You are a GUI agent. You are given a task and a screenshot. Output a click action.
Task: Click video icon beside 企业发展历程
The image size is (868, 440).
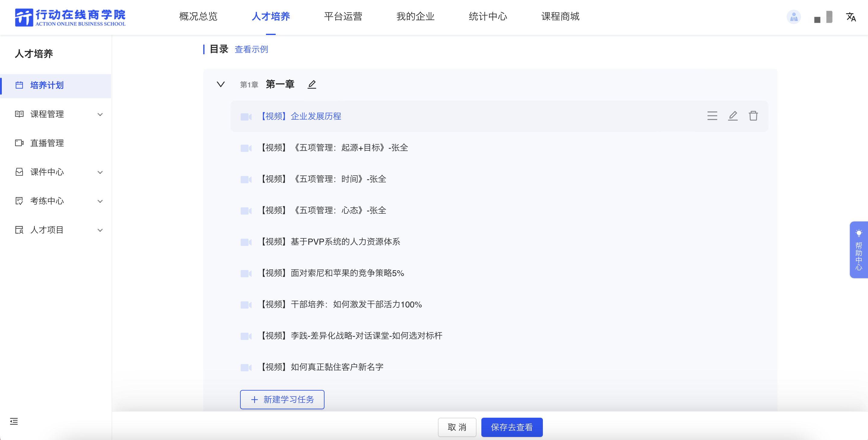coord(246,117)
